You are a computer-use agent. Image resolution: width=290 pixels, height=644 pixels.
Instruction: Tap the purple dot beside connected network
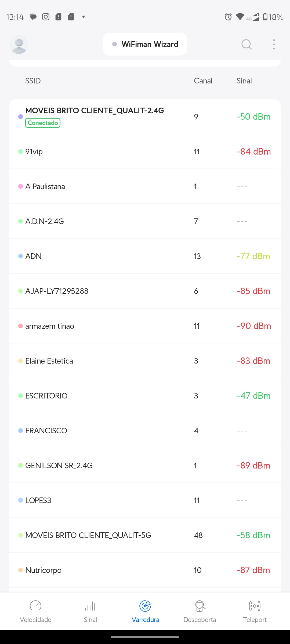click(20, 116)
